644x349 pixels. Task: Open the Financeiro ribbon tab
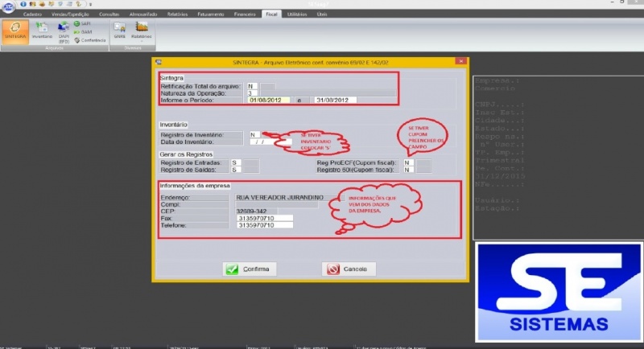point(246,14)
